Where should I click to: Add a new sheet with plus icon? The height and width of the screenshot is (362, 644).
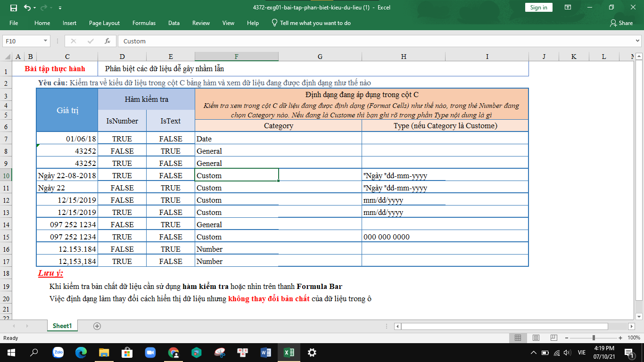(x=97, y=326)
